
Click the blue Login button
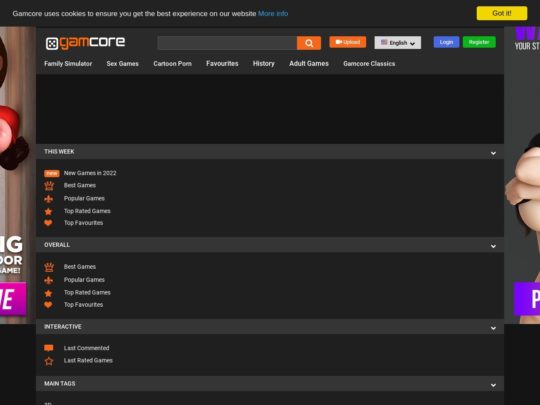pyautogui.click(x=446, y=42)
